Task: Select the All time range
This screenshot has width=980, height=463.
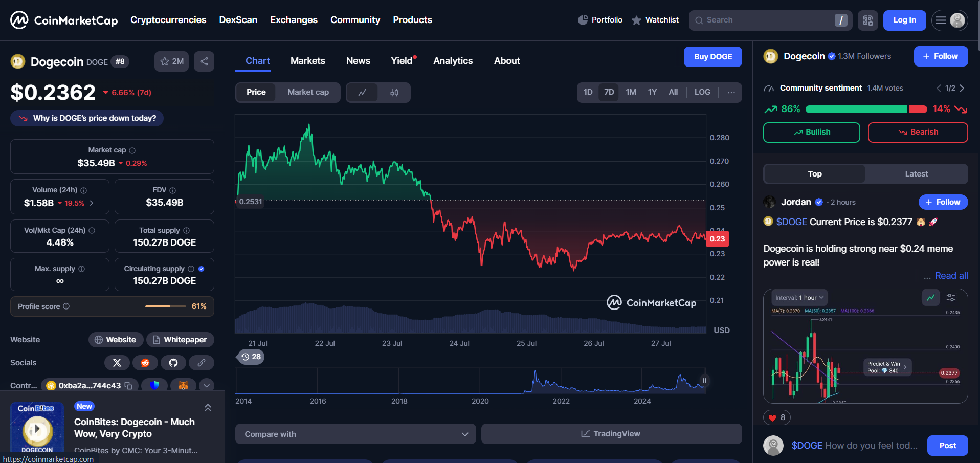Action: pos(673,93)
